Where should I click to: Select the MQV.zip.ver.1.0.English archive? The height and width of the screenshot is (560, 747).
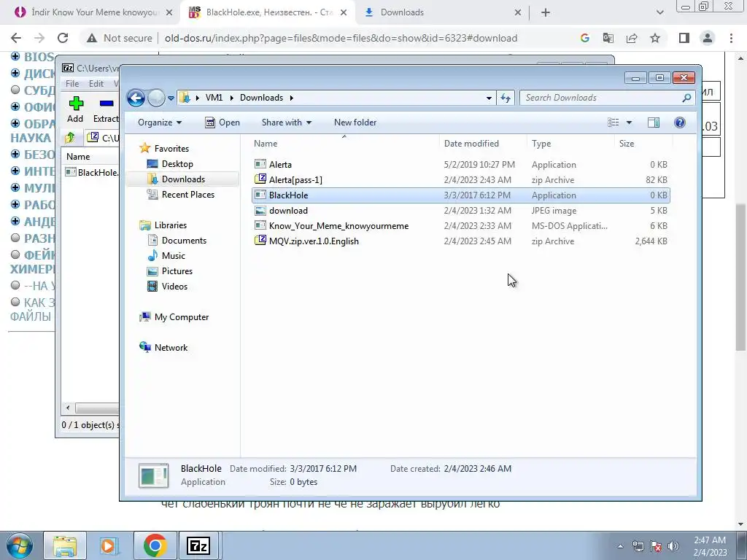pyautogui.click(x=460, y=241)
